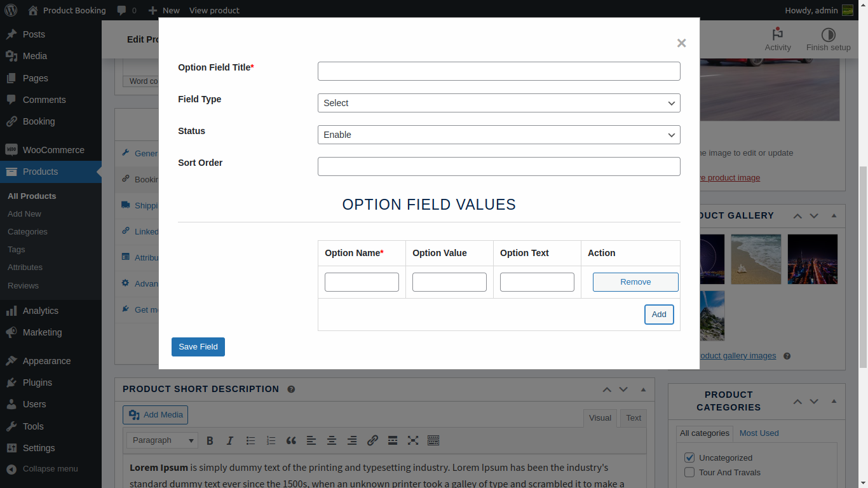Screen dimensions: 868x488
Task: Click the Option Text input field
Action: (x=537, y=282)
